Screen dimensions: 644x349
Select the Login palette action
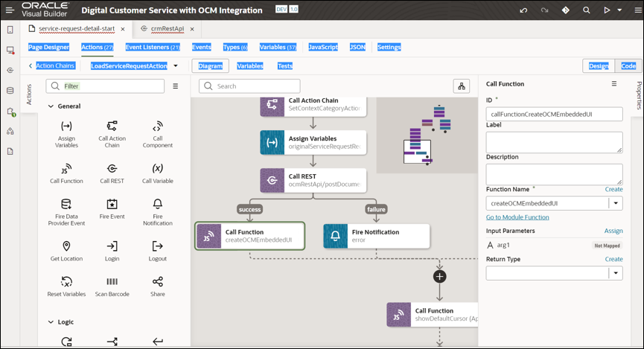(x=112, y=252)
